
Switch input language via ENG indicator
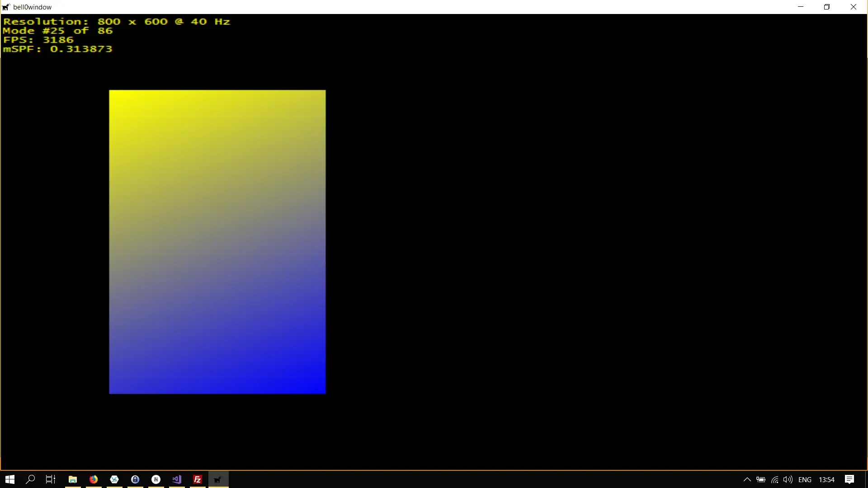click(806, 480)
